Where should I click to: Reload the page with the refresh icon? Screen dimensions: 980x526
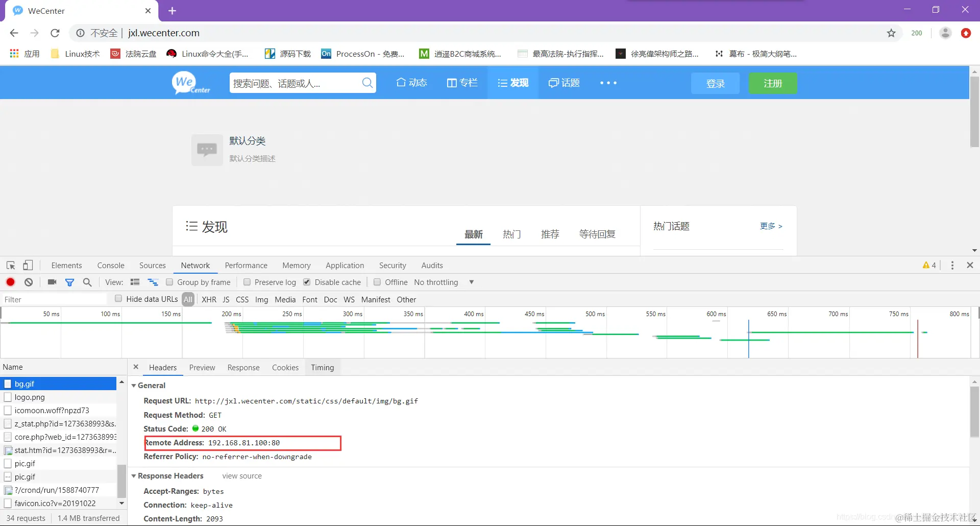(55, 33)
